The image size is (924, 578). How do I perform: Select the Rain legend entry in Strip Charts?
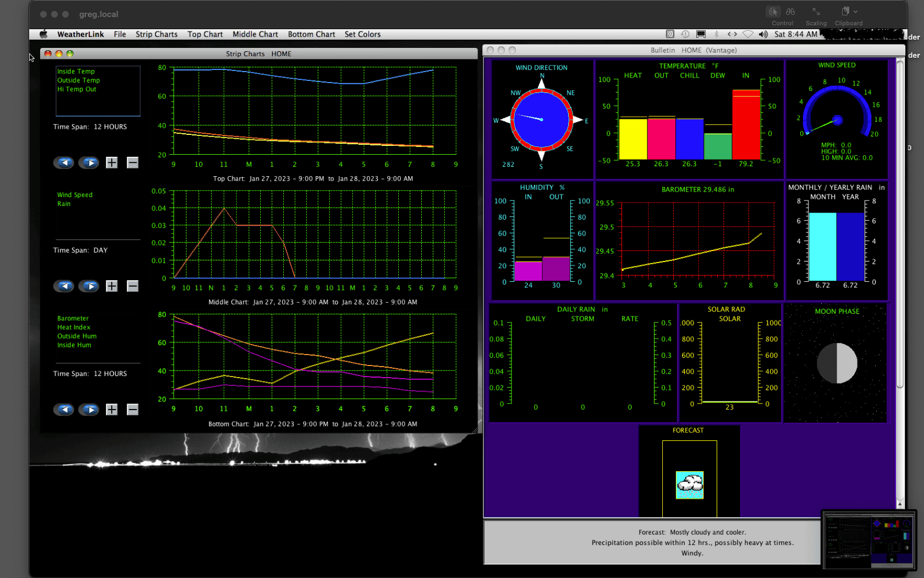click(64, 204)
